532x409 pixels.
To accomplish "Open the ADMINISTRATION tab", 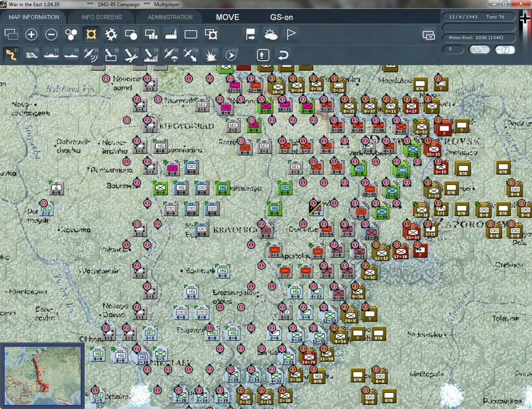I will click(x=170, y=17).
